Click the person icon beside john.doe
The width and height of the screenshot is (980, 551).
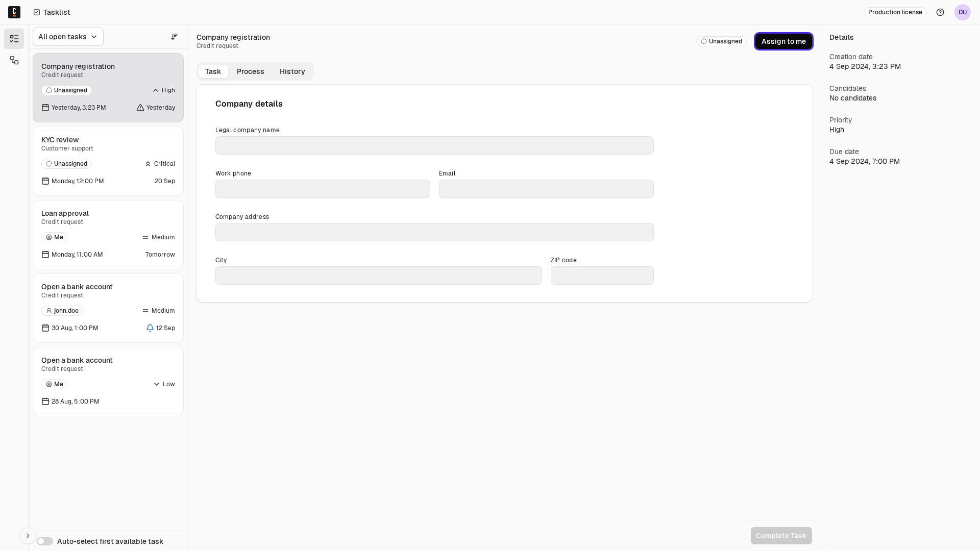coord(49,311)
